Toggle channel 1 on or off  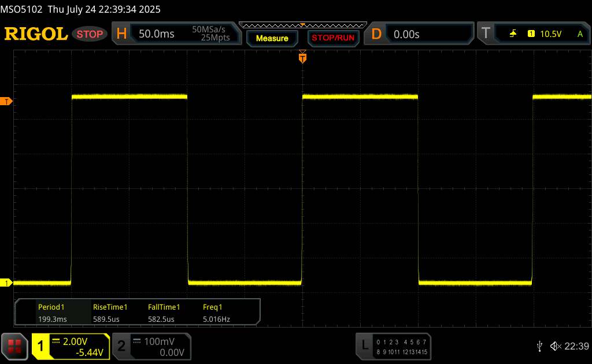(x=42, y=346)
